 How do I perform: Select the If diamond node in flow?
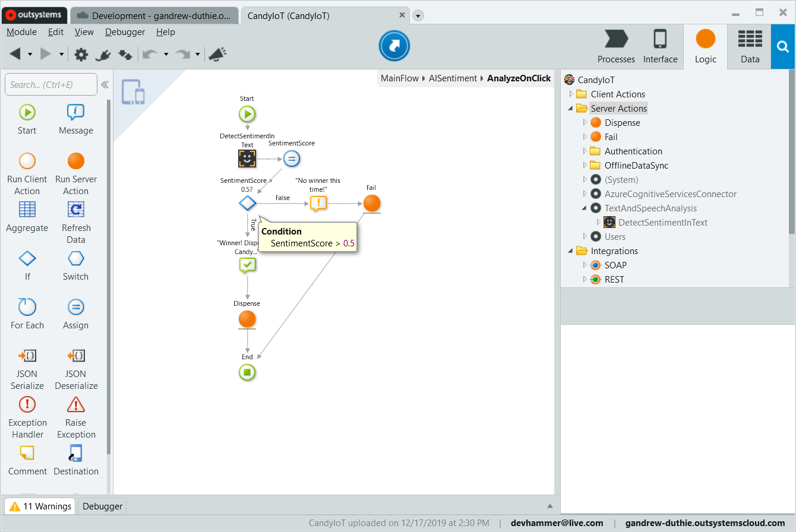(x=247, y=204)
